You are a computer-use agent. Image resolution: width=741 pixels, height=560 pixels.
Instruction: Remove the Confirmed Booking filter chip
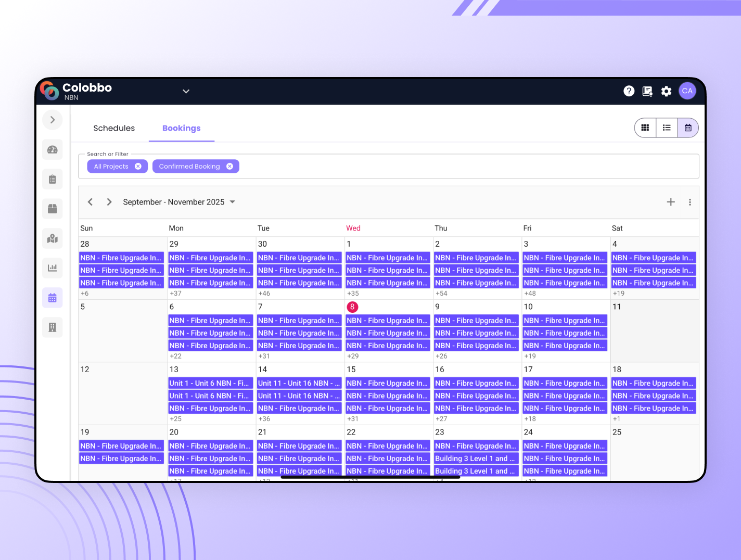229,167
